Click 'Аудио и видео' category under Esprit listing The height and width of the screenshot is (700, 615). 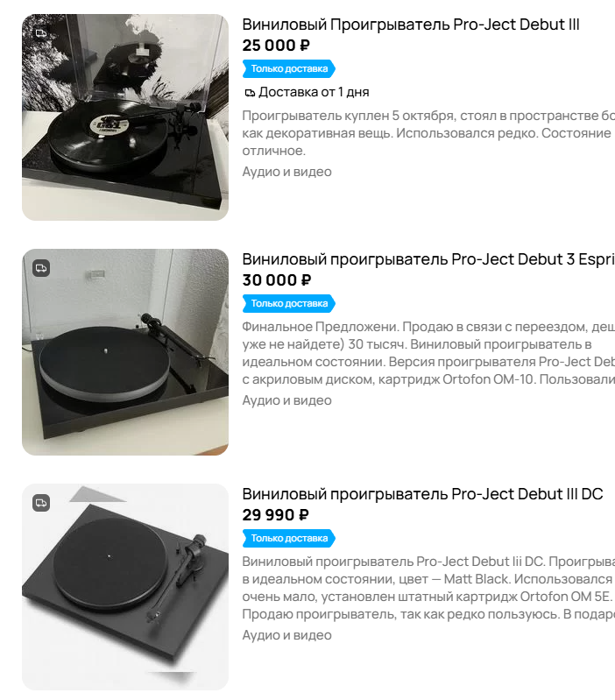(x=286, y=400)
